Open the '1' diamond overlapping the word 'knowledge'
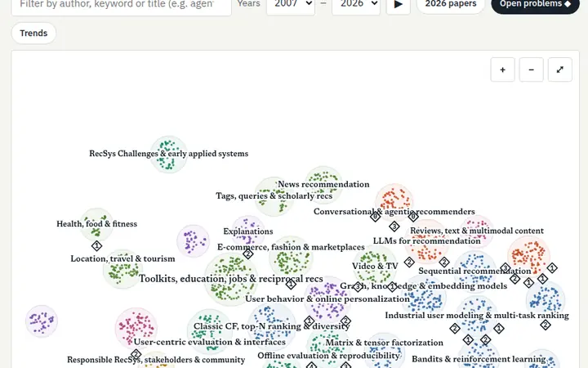This screenshot has height=368, width=588. [x=392, y=287]
